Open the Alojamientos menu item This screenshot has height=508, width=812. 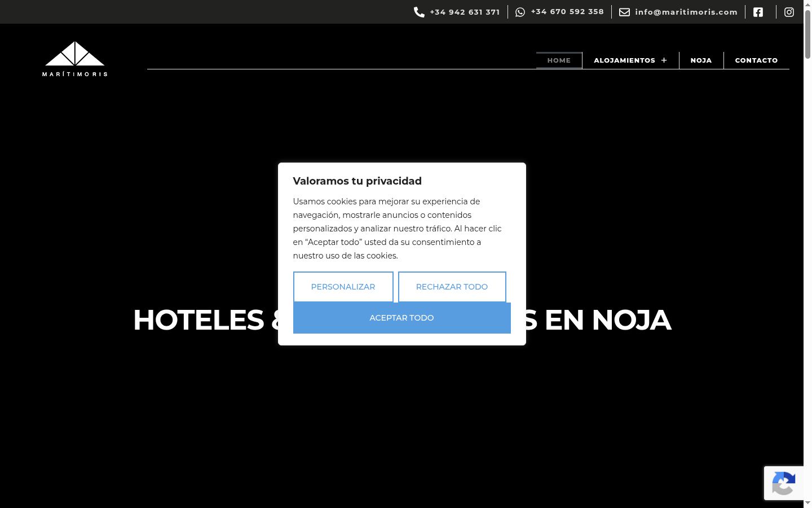tap(624, 60)
